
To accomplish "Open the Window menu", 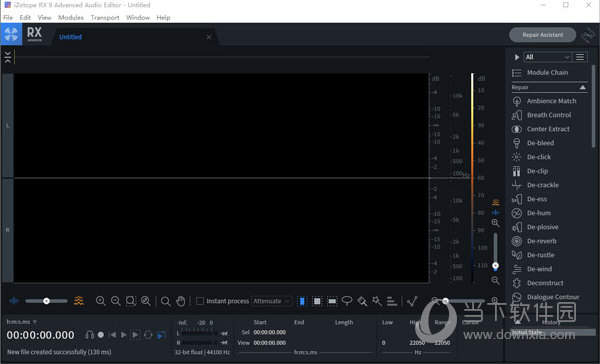I will click(138, 18).
